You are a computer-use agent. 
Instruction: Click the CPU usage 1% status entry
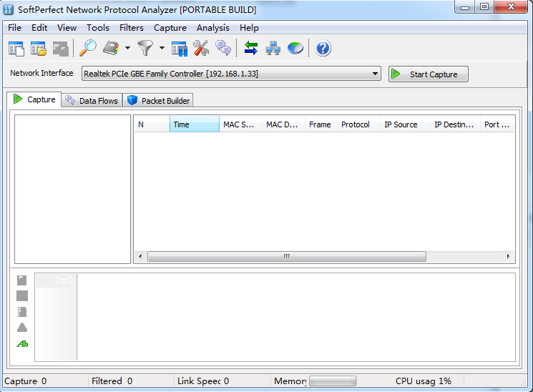[x=424, y=381]
